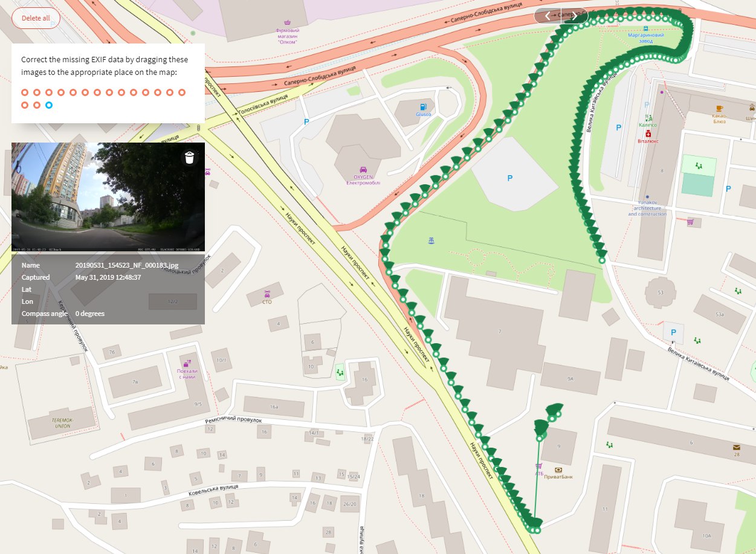756x554 pixels.
Task: Select the first orange dot in top row
Action: tap(25, 92)
